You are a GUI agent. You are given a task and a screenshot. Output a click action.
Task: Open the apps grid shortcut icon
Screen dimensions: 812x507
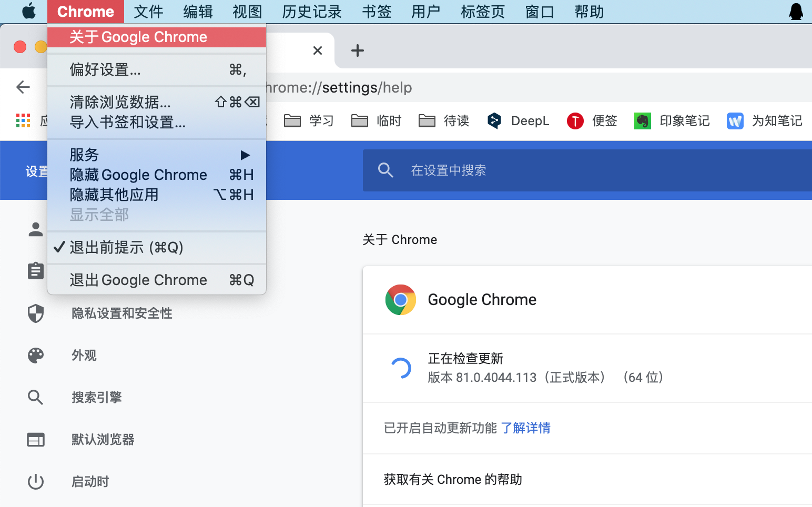23,120
